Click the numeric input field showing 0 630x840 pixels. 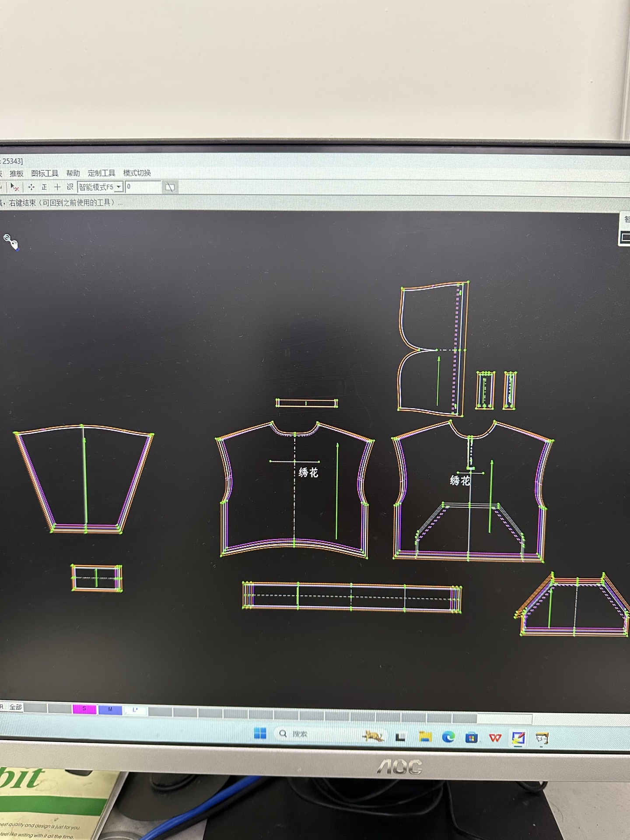(x=143, y=187)
